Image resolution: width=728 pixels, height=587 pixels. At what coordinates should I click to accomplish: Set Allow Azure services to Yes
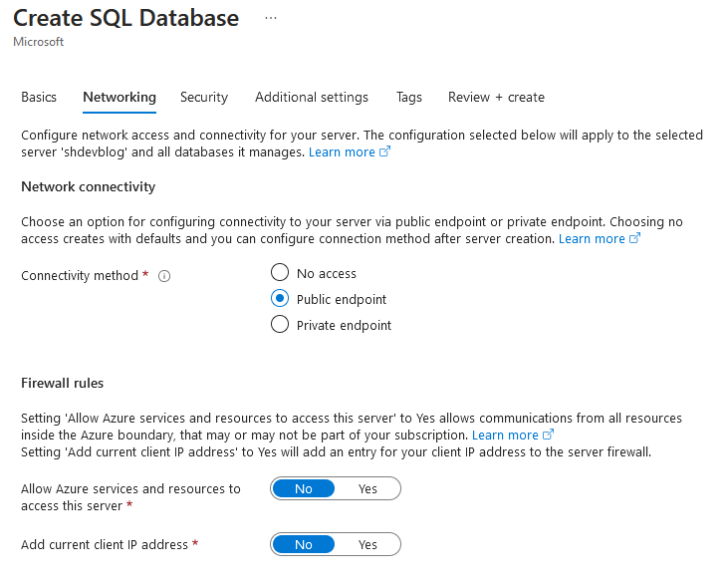pyautogui.click(x=367, y=488)
